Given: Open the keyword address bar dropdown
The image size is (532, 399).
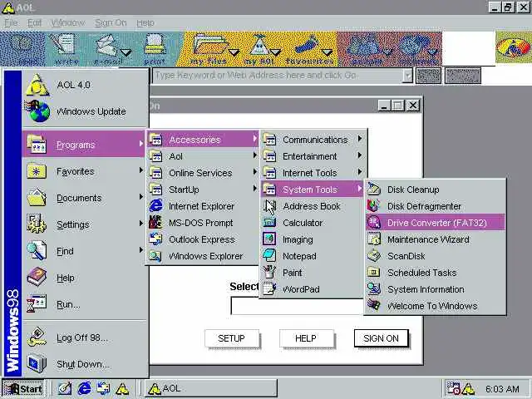Looking at the screenshot, I should [x=407, y=76].
